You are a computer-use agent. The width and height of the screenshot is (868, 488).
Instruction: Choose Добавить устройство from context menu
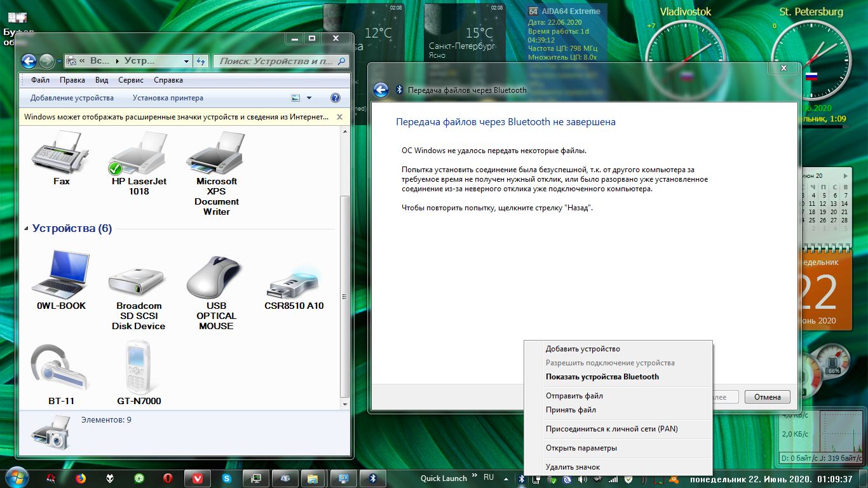pos(618,349)
